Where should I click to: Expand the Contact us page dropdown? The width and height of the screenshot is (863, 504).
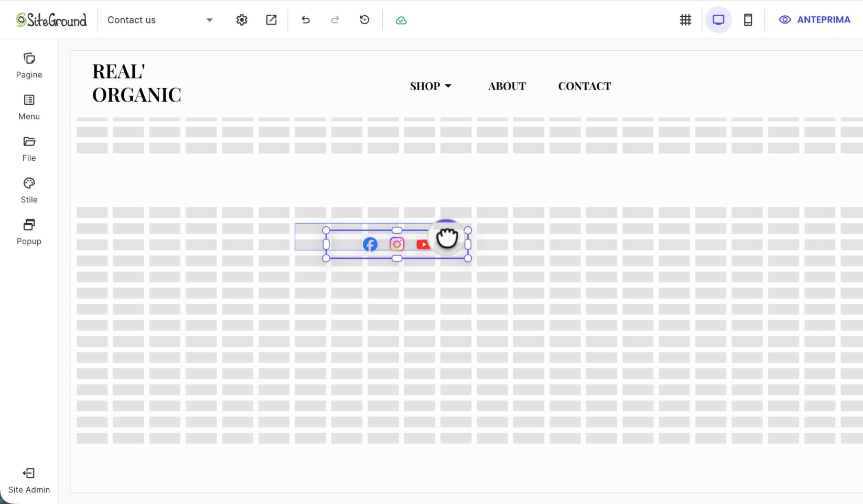click(209, 20)
